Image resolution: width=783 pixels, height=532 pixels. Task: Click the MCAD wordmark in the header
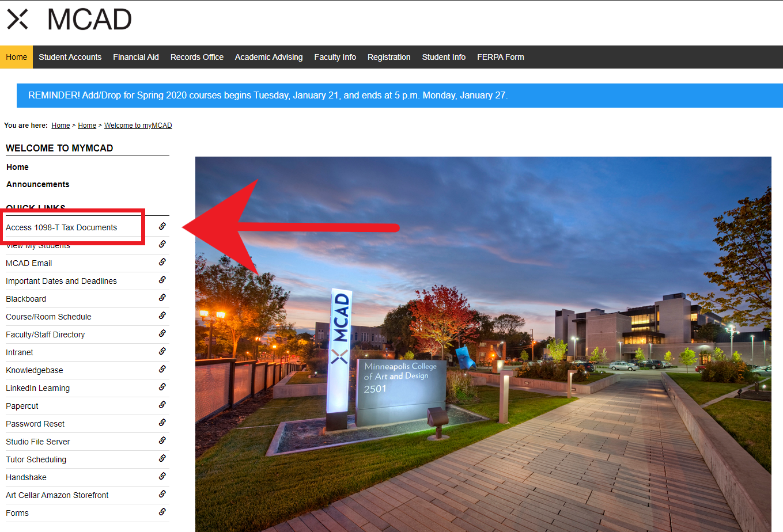click(x=89, y=19)
